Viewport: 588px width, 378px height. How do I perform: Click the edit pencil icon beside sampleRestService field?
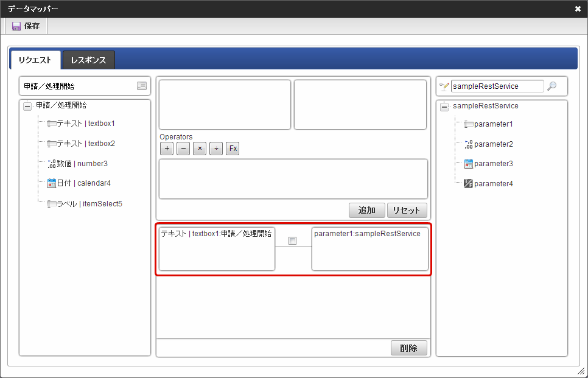point(444,86)
